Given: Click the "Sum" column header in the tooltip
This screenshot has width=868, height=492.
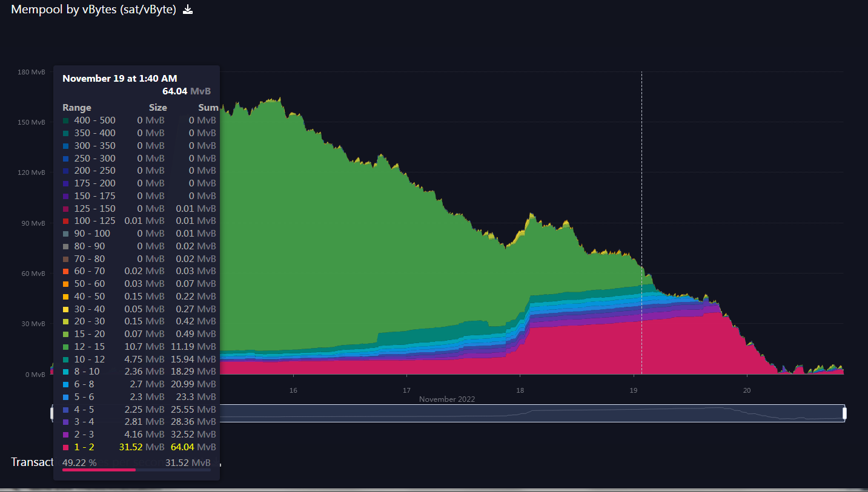Looking at the screenshot, I should tap(208, 108).
